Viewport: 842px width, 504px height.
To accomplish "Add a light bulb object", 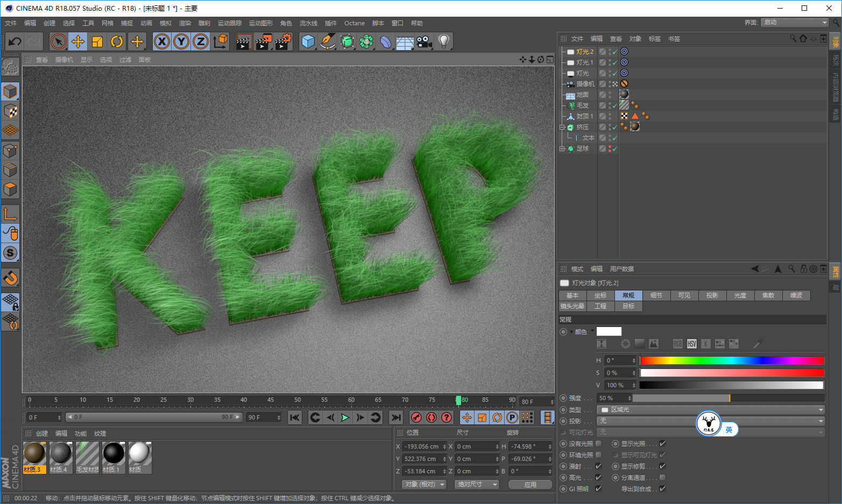I will pyautogui.click(x=444, y=41).
